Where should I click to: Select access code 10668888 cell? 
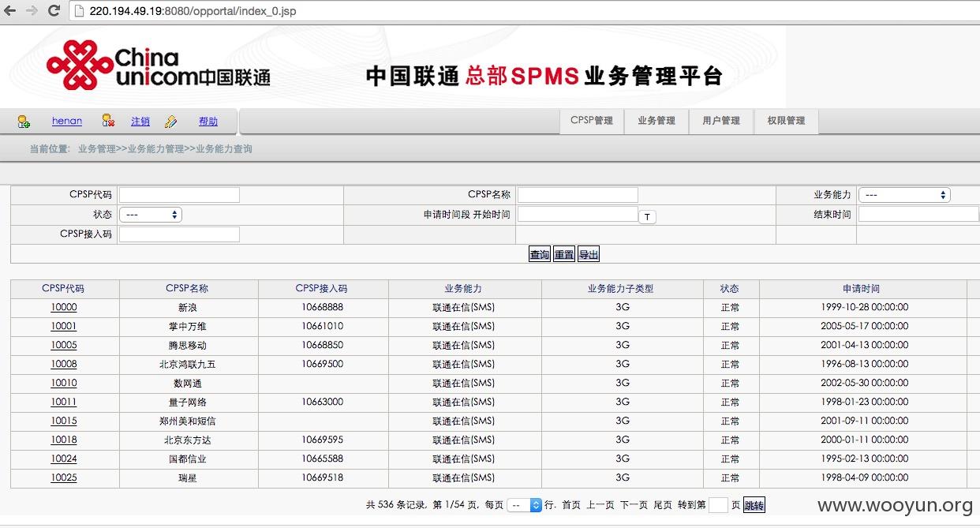pyautogui.click(x=323, y=308)
